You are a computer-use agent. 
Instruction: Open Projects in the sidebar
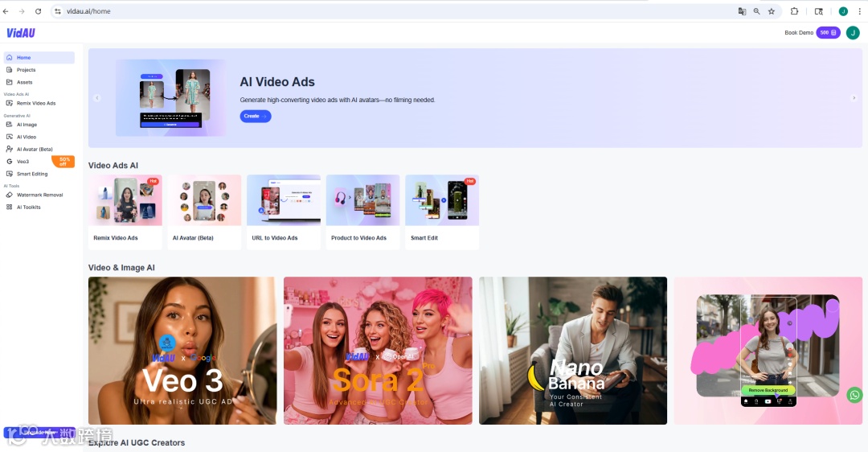(x=39, y=70)
